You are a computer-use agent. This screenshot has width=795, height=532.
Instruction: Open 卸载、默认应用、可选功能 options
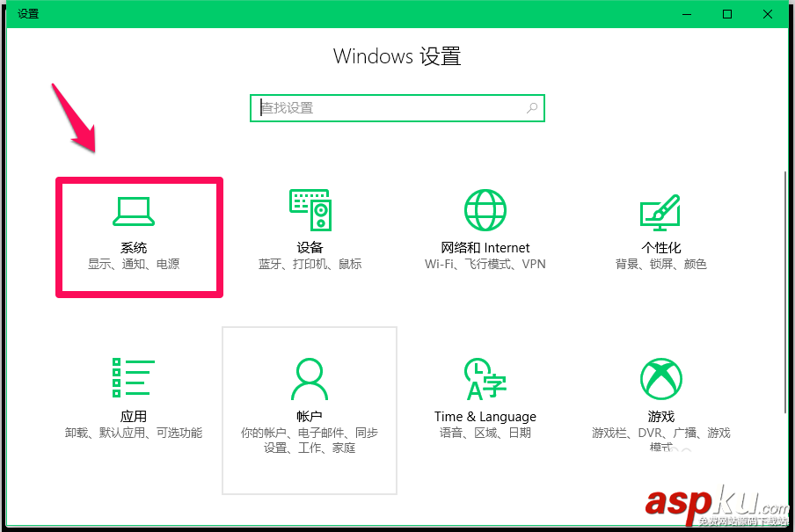point(133,433)
